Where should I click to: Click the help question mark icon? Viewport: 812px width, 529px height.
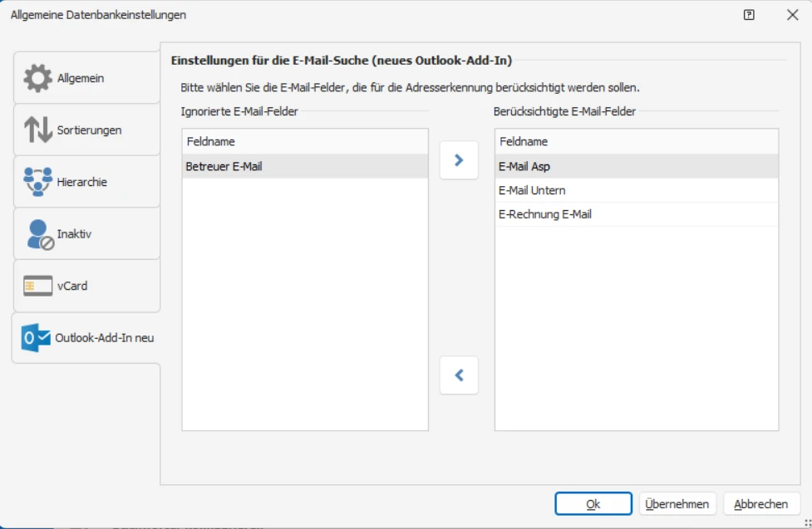749,15
